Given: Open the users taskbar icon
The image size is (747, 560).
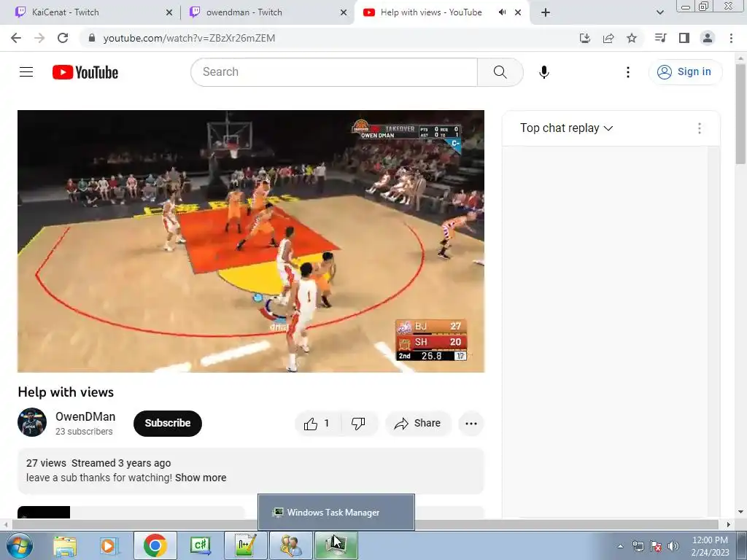Looking at the screenshot, I should pos(290,545).
